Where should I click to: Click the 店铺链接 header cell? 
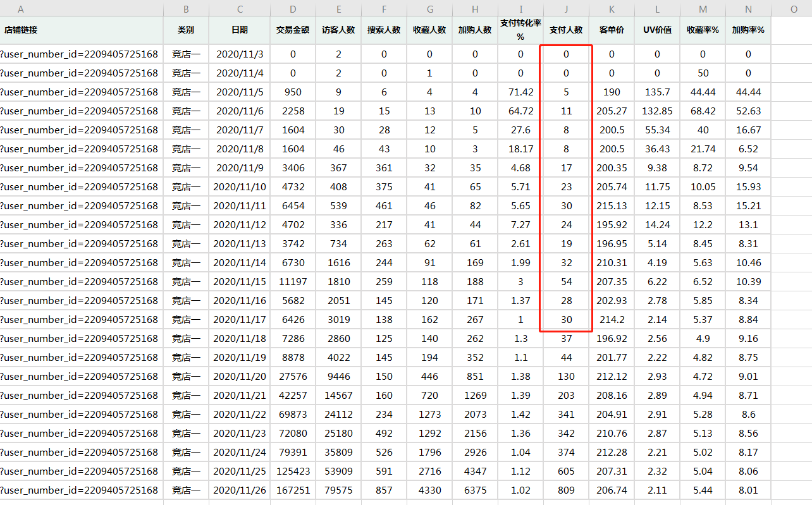82,30
